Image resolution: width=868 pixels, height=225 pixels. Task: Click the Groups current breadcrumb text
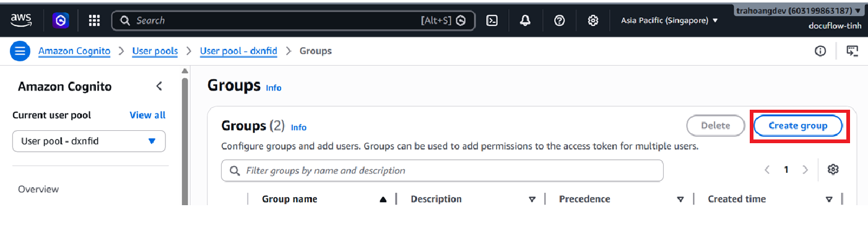click(x=316, y=51)
